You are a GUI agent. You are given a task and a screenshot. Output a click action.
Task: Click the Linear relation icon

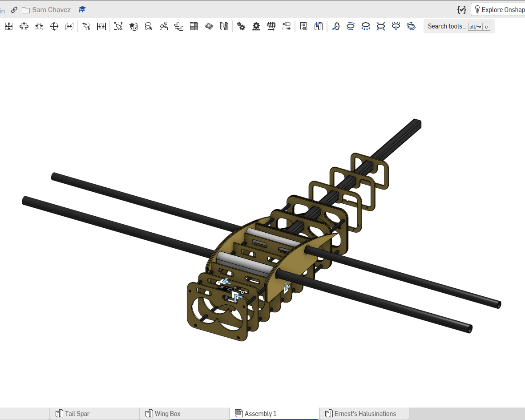(x=286, y=26)
